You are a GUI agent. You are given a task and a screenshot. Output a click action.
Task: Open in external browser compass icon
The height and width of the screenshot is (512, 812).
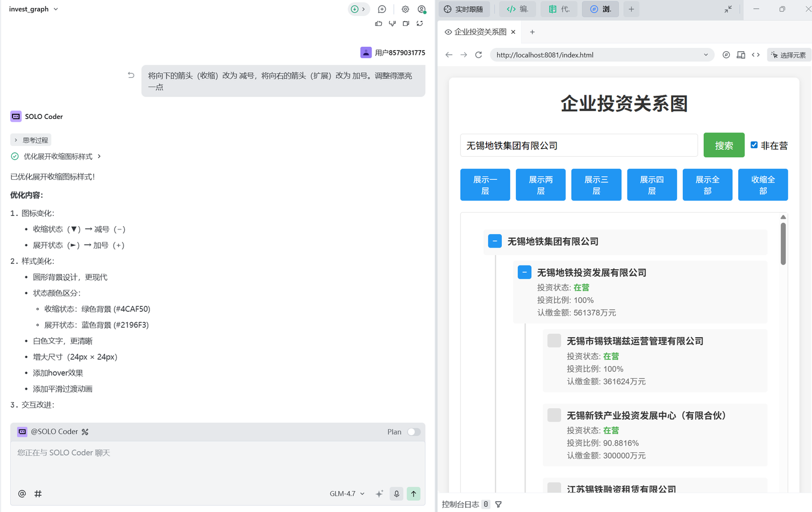726,55
